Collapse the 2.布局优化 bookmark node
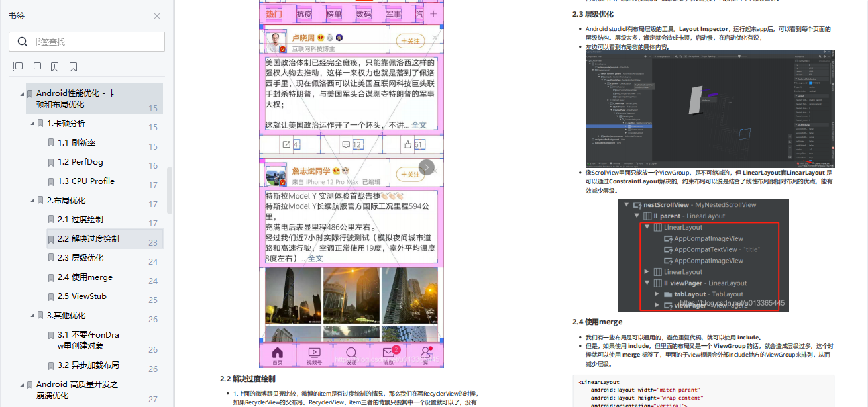The width and height of the screenshot is (868, 407). coord(32,201)
